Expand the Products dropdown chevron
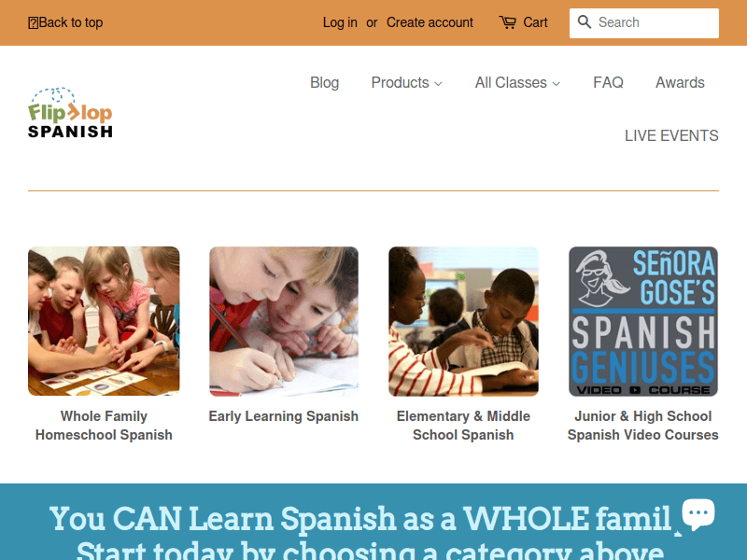 click(439, 84)
